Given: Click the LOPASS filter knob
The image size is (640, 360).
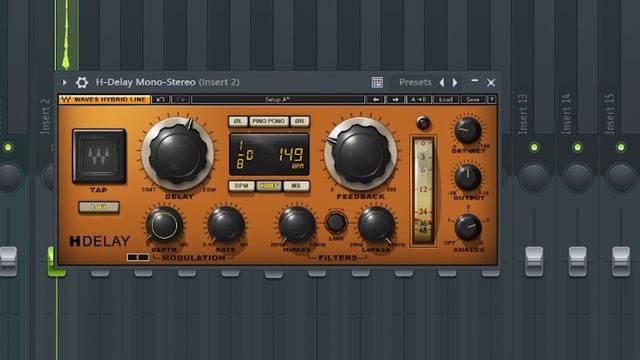Looking at the screenshot, I should tap(376, 225).
